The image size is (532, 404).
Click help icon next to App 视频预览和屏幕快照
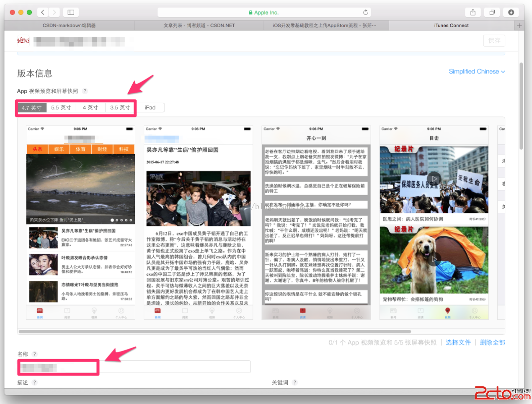pos(85,91)
